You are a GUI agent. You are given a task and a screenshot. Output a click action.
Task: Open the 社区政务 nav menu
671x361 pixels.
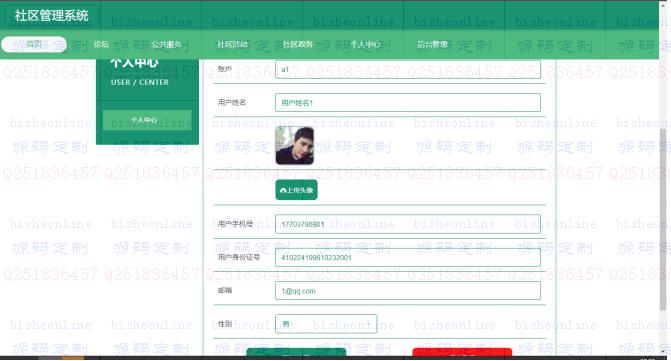pos(298,44)
